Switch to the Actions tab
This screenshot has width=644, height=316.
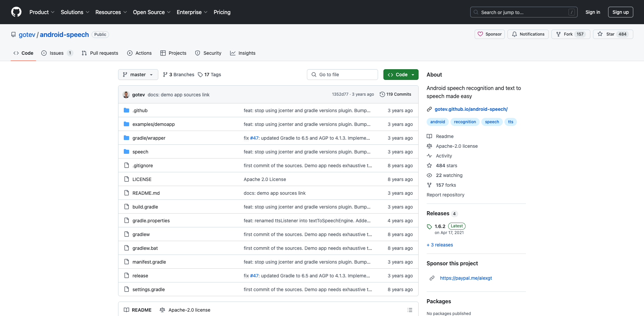[x=140, y=53]
